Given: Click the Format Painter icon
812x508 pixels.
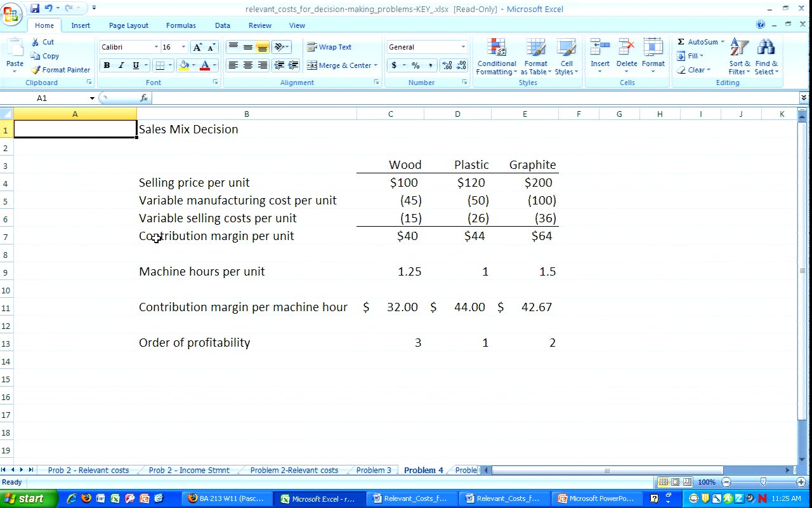Looking at the screenshot, I should [36, 70].
